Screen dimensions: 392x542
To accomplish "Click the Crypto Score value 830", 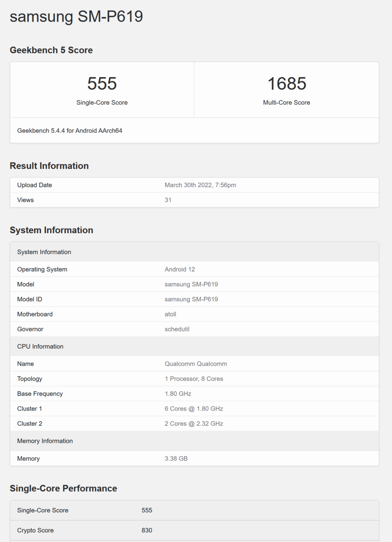I will click(147, 530).
